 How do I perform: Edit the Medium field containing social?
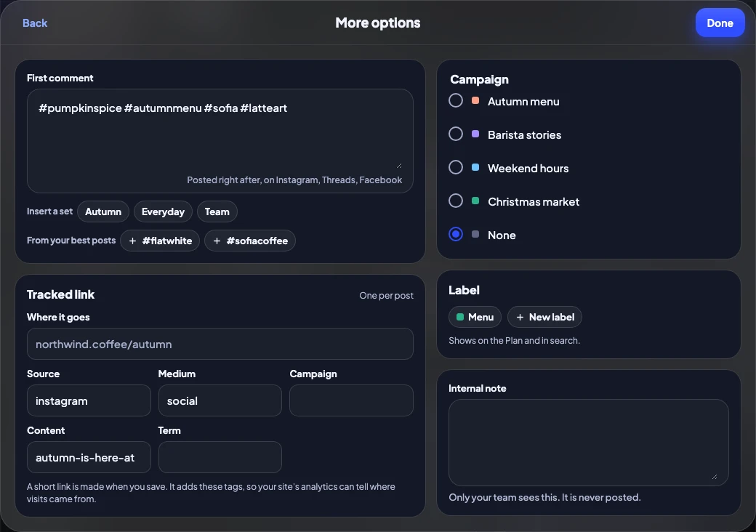tap(220, 400)
